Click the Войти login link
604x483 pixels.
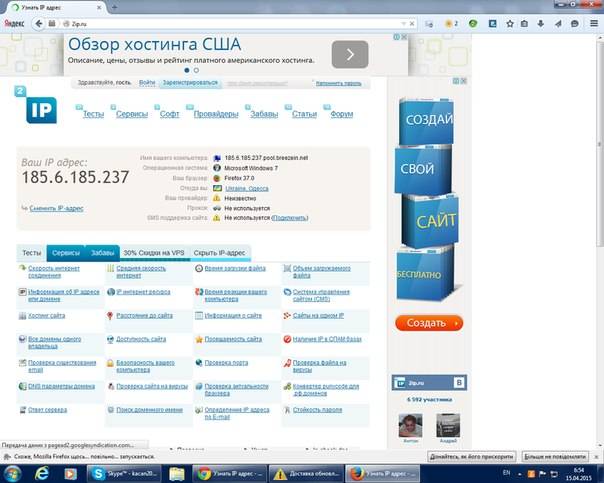[x=147, y=83]
